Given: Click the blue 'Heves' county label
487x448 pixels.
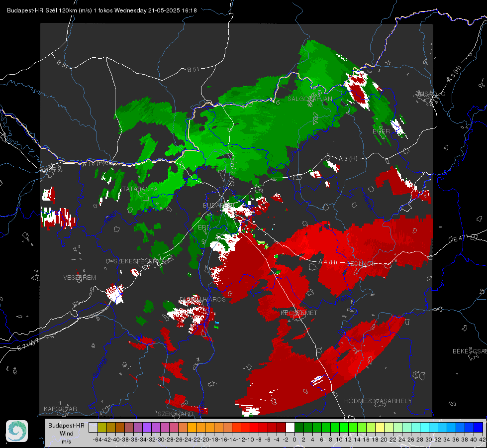Looking at the screenshot, I should pyautogui.click(x=368, y=203).
